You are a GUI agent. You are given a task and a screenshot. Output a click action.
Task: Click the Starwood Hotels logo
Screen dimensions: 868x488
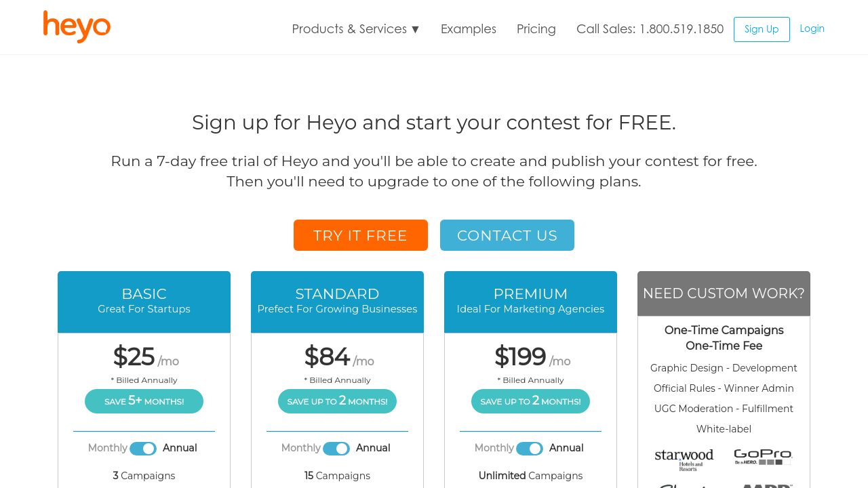684,459
